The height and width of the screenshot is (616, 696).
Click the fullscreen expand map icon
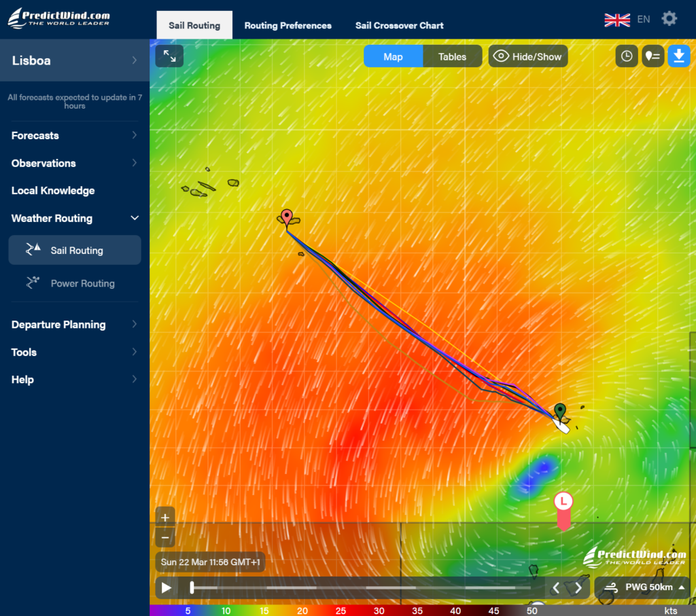coord(169,56)
